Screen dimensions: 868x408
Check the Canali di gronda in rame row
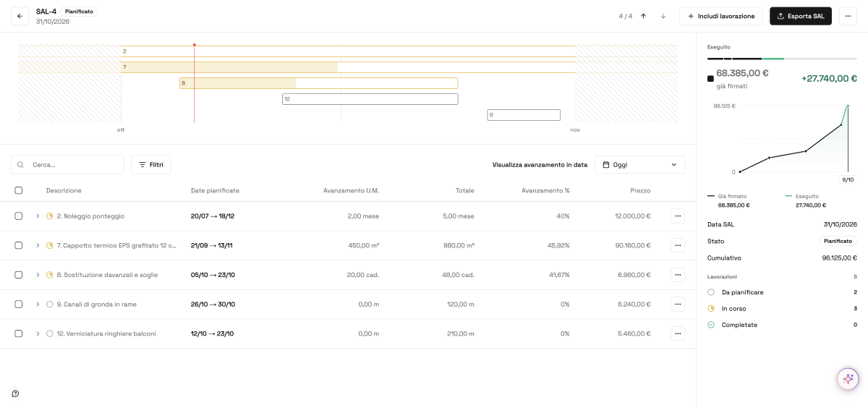pyautogui.click(x=19, y=304)
